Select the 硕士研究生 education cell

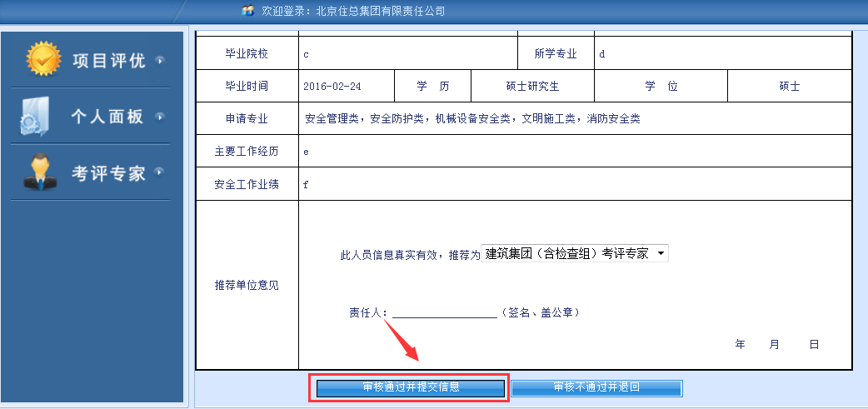coord(532,86)
